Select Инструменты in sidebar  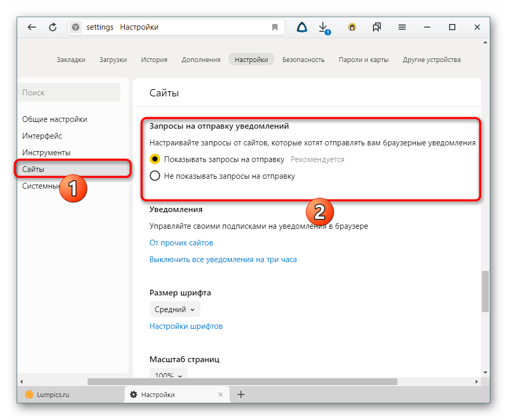[x=46, y=153]
